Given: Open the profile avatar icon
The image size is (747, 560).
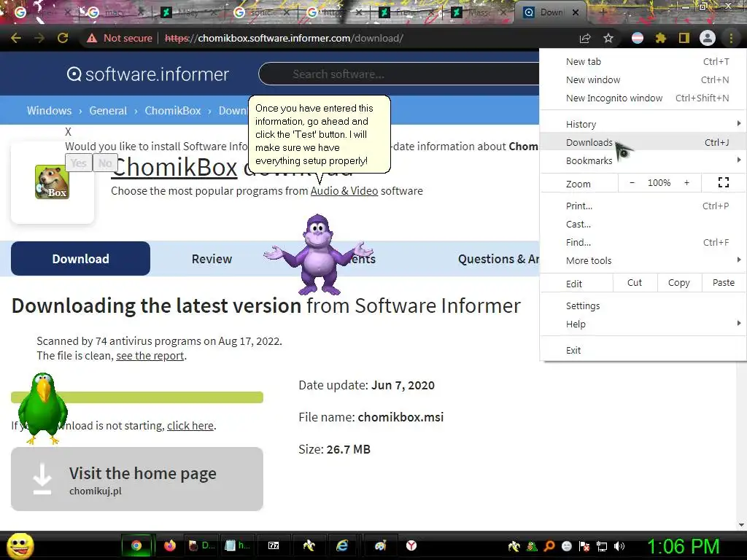Looking at the screenshot, I should pos(708,38).
